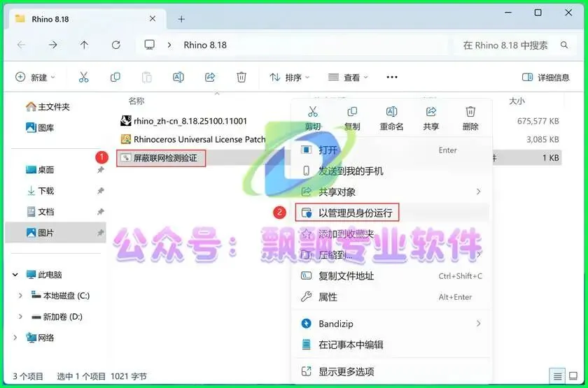Click the Rhino 8.18 breadcrumb

[x=205, y=45]
